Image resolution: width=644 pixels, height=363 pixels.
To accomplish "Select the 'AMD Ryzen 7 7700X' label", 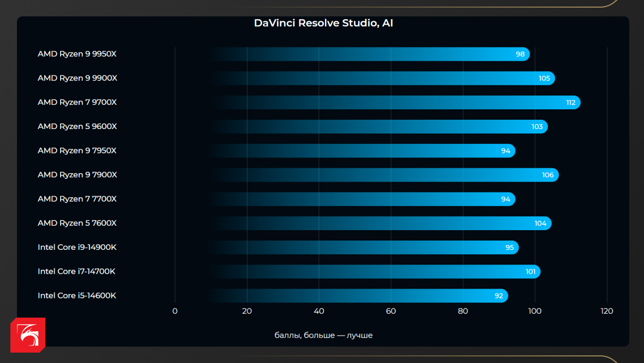I will coord(77,199).
